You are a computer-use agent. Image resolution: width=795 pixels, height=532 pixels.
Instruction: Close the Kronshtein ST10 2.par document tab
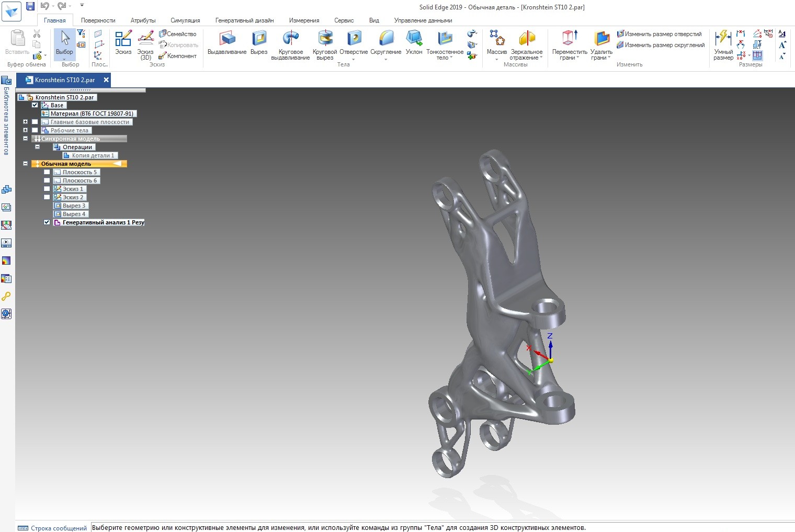click(106, 80)
